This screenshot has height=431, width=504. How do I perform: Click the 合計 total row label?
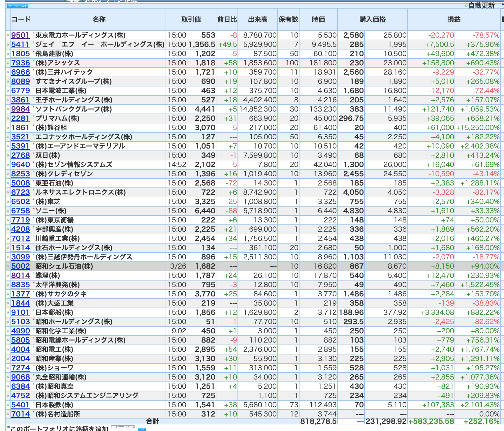coord(152,421)
